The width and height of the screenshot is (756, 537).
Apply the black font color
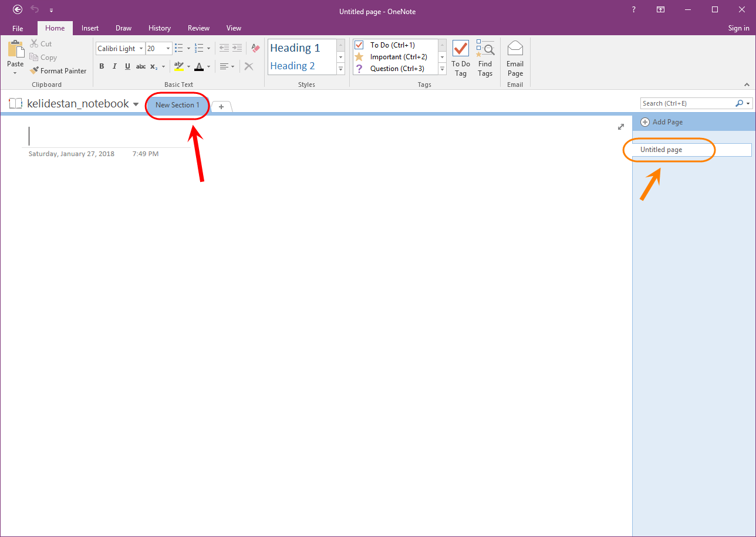click(199, 66)
